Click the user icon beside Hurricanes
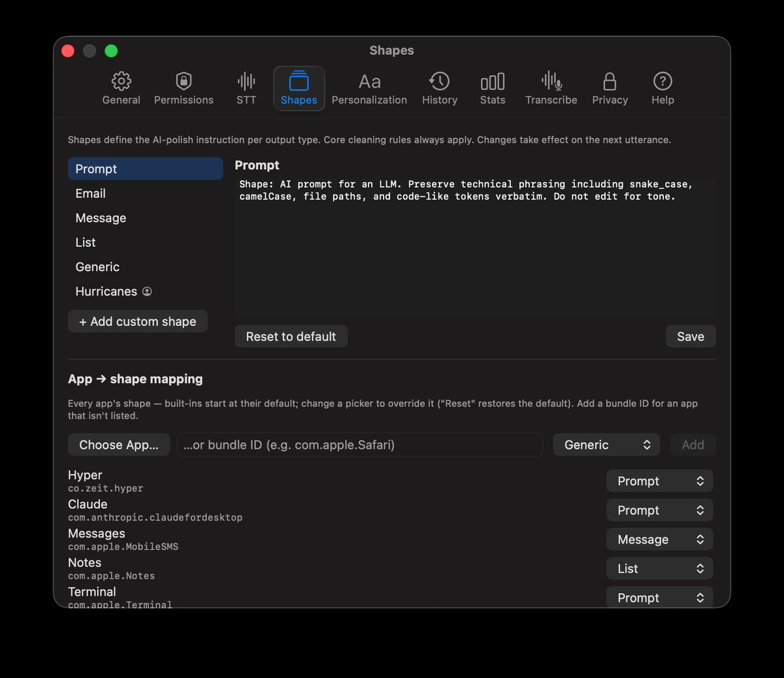Image resolution: width=784 pixels, height=678 pixels. tap(147, 291)
